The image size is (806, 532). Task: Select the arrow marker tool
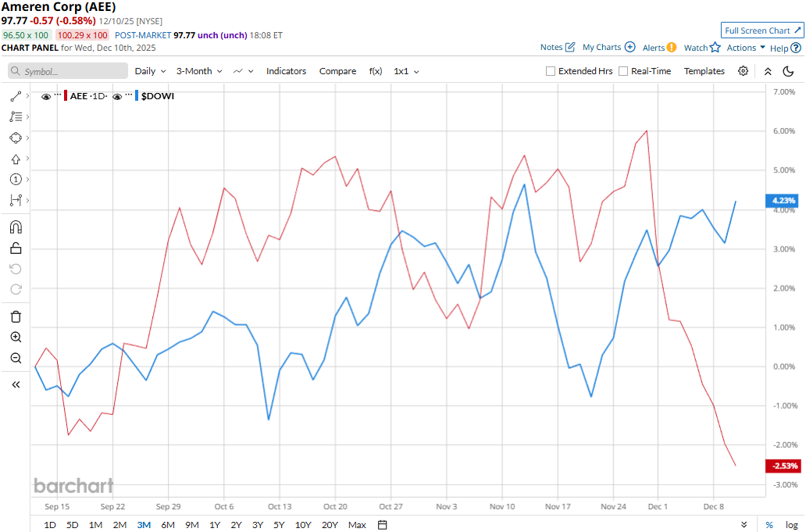(16, 159)
